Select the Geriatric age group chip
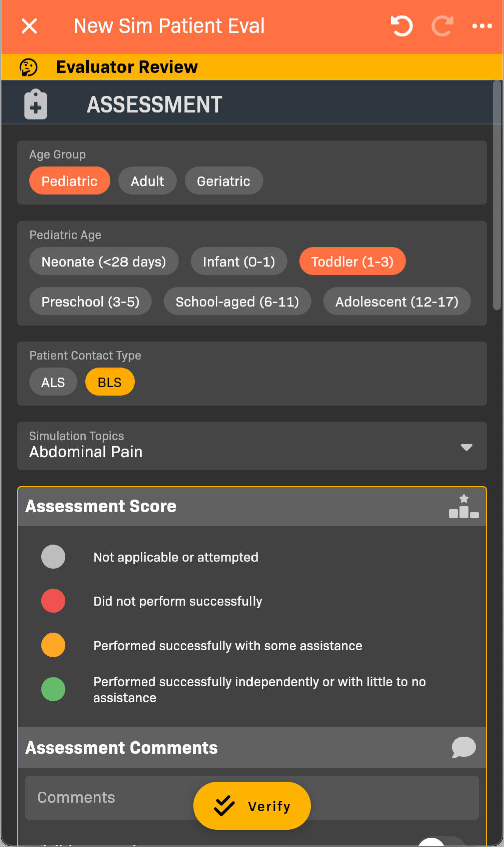 click(223, 181)
